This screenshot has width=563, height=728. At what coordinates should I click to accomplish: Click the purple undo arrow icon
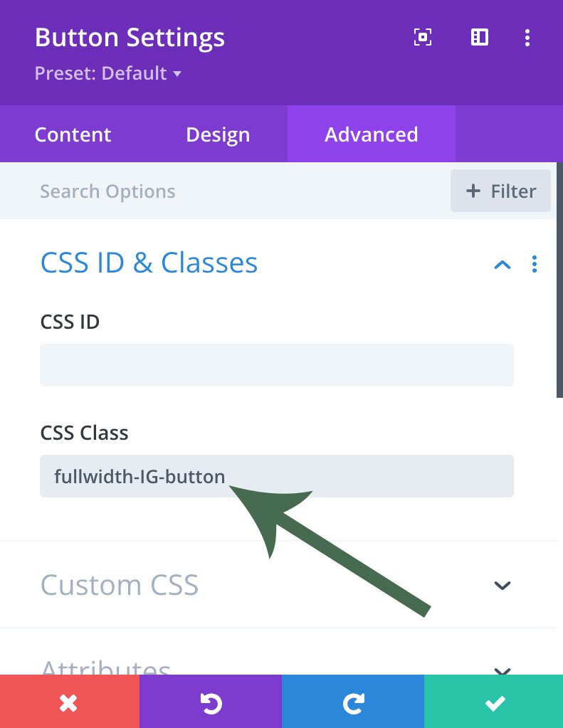(x=211, y=702)
